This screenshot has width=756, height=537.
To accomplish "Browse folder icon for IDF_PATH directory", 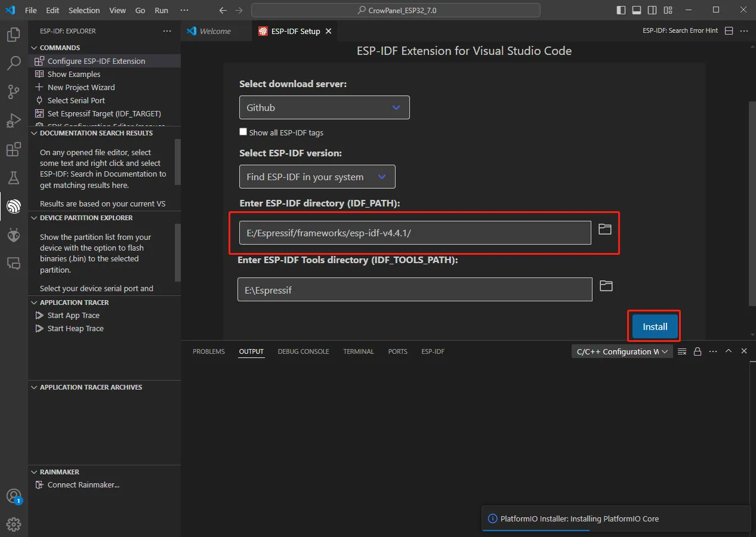I will point(605,229).
